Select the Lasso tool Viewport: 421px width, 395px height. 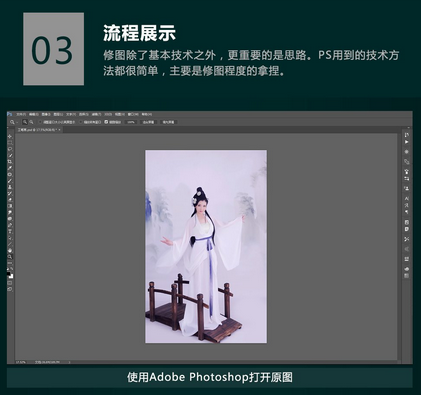pyautogui.click(x=10, y=149)
